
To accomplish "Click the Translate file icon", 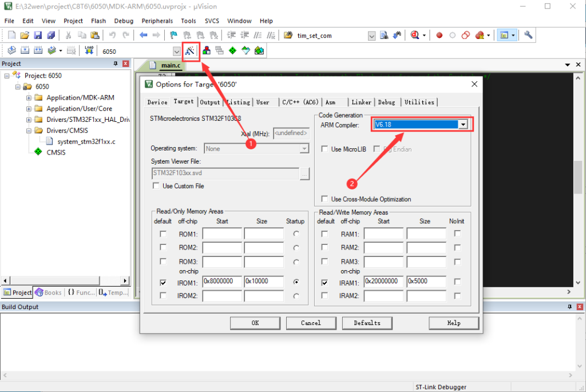I will click(11, 50).
